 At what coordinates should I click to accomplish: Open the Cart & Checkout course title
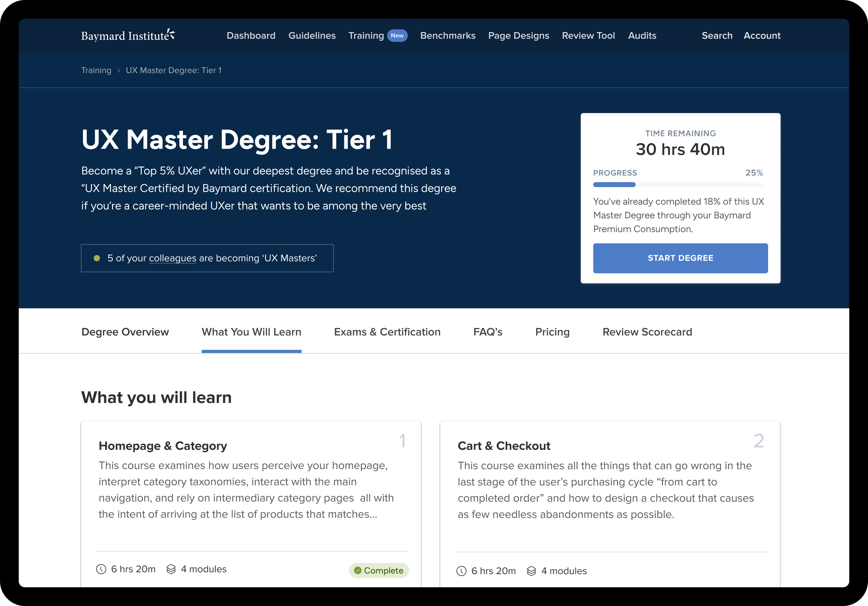(504, 446)
